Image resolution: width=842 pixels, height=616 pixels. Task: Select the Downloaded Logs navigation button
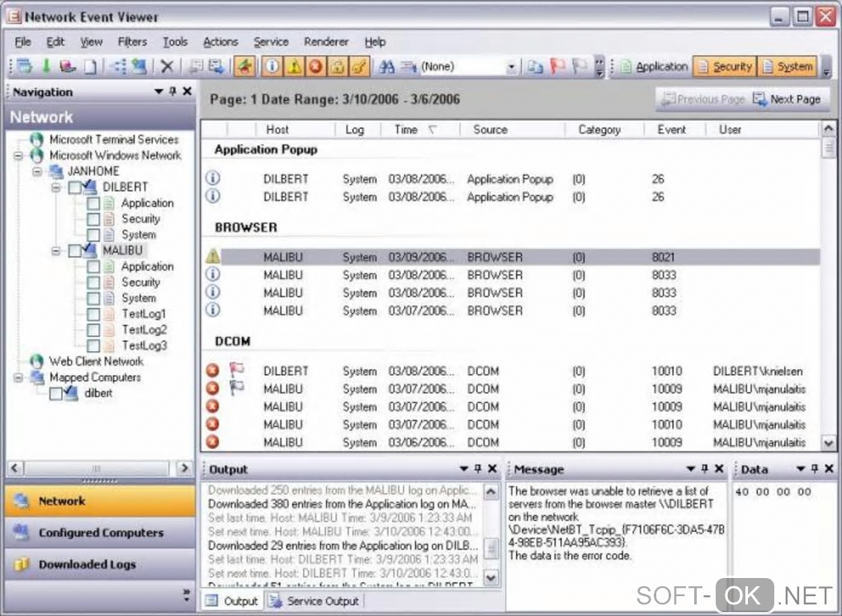101,565
